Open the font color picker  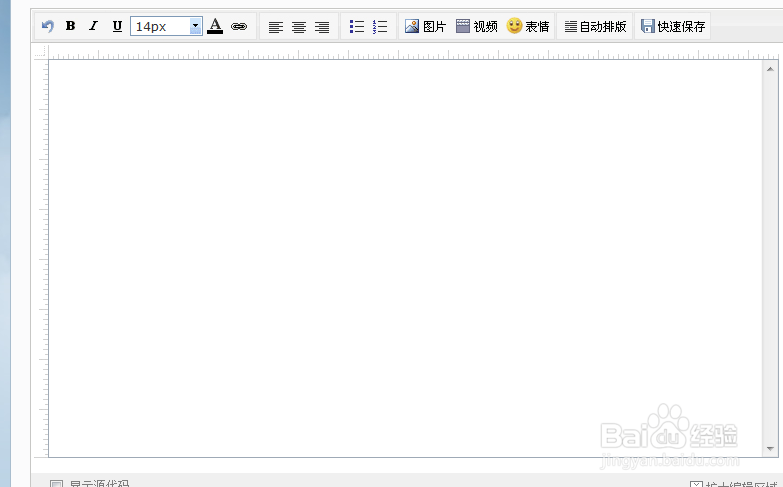point(215,26)
